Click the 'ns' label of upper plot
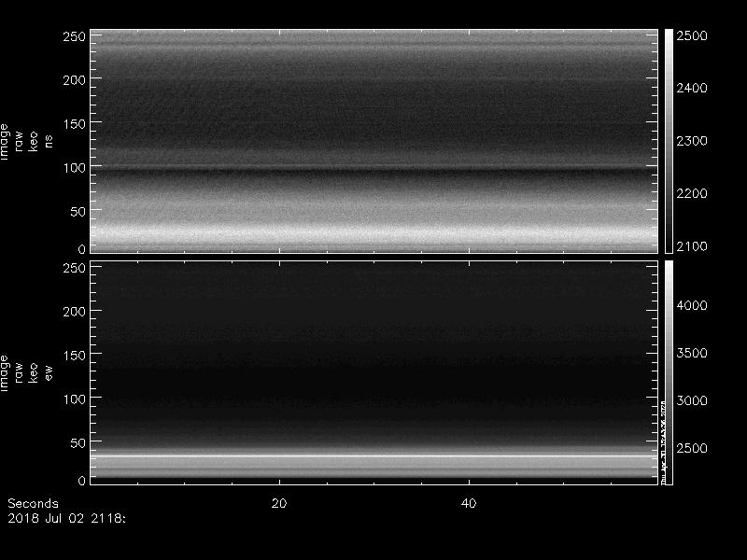This screenshot has width=747, height=560. (49, 142)
